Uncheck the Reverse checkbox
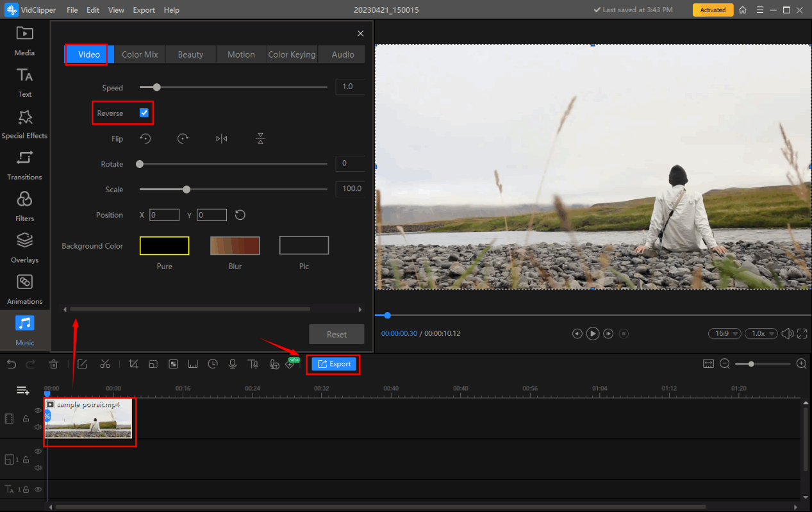This screenshot has height=512, width=812. (144, 113)
